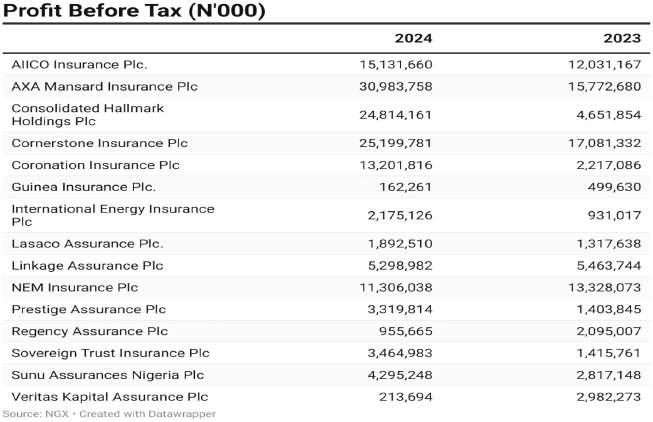Click Linkage Assurance Plc 2024 value
This screenshot has height=422, width=653.
point(400,266)
